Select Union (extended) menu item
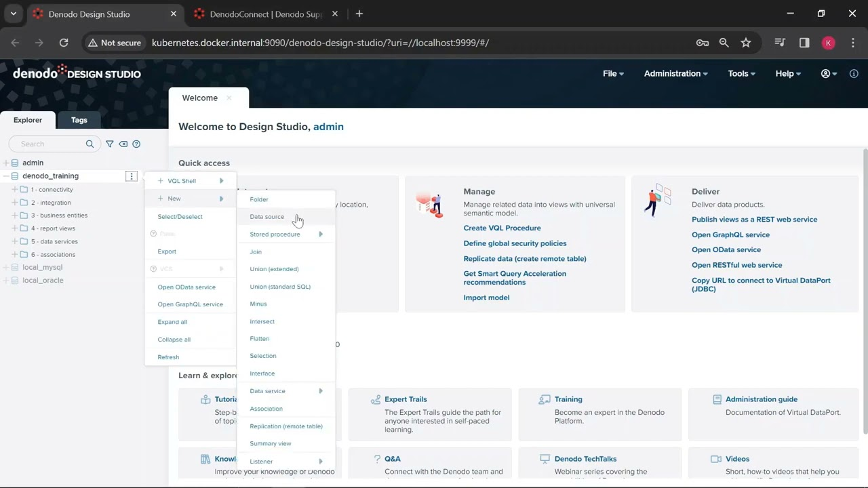This screenshot has height=488, width=868. pos(285,269)
